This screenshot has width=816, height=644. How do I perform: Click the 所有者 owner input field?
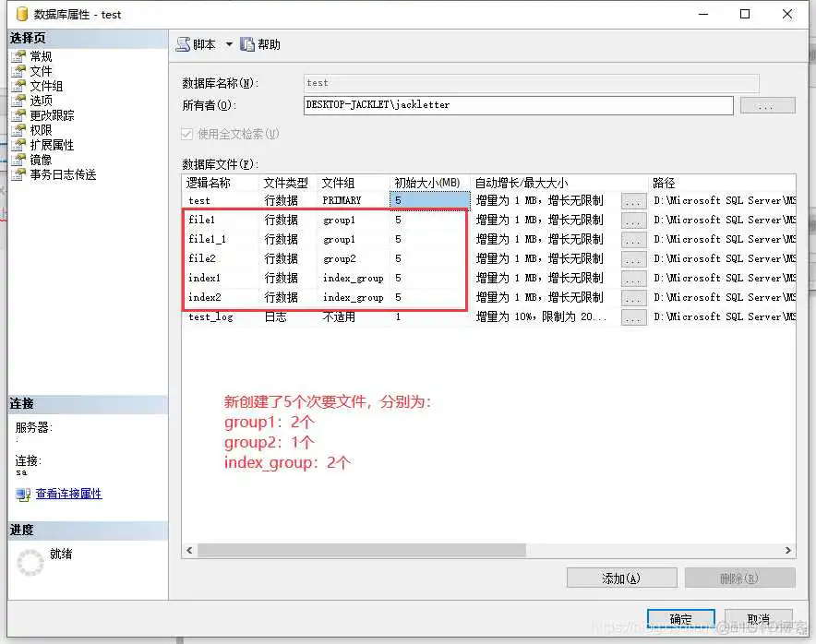pyautogui.click(x=517, y=105)
